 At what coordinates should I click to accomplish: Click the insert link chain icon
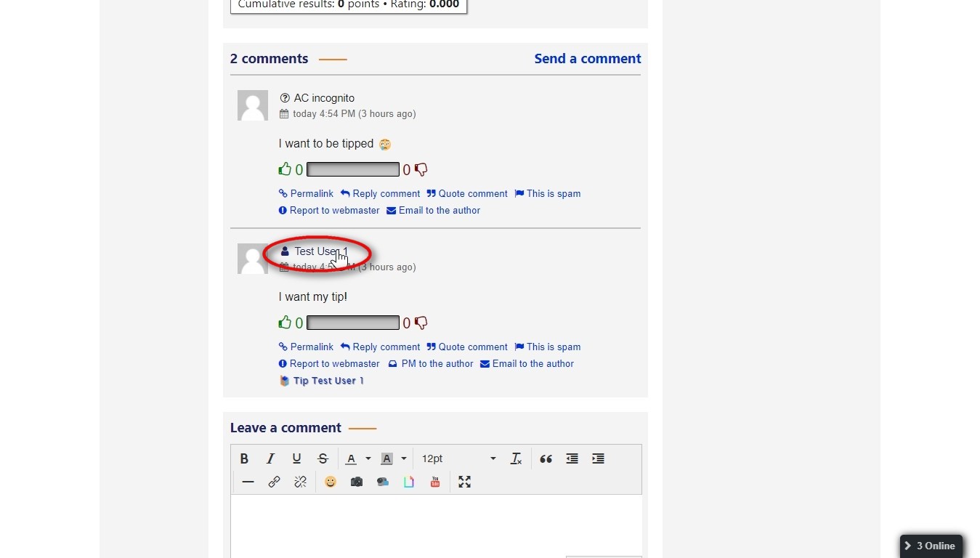(x=274, y=482)
